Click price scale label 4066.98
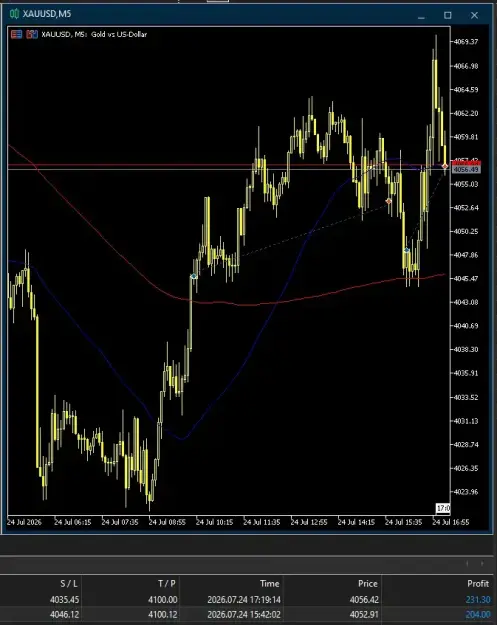 pos(466,66)
